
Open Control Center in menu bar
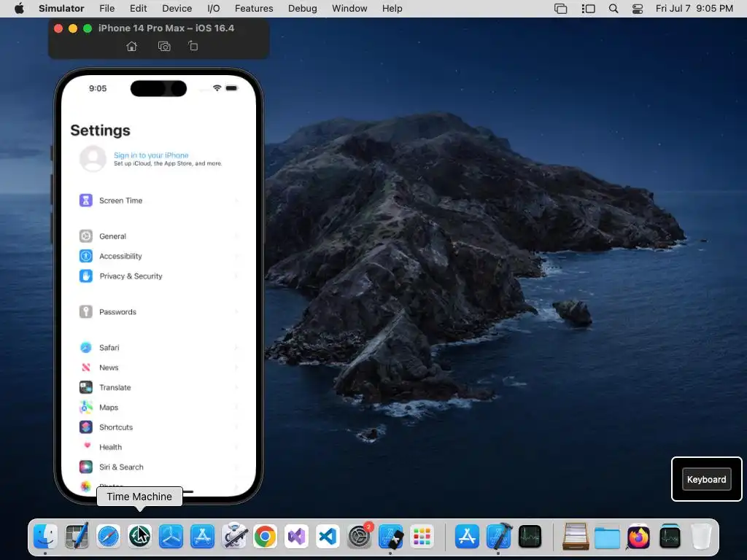pos(638,9)
